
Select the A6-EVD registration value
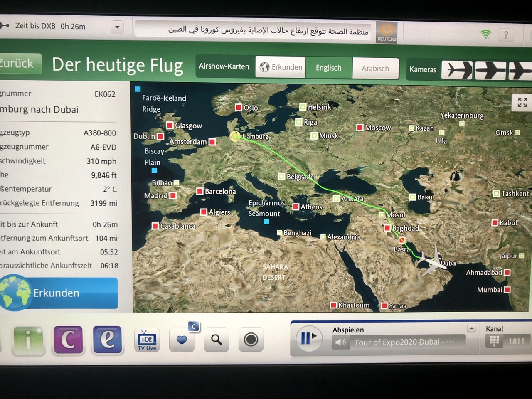[x=103, y=147]
